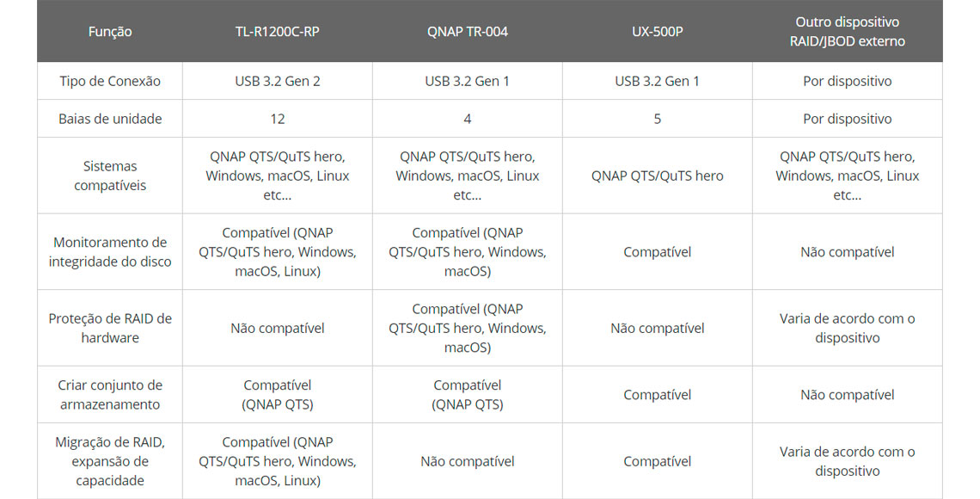Select Migração de RAID, expansão de capacidade label

110,461
